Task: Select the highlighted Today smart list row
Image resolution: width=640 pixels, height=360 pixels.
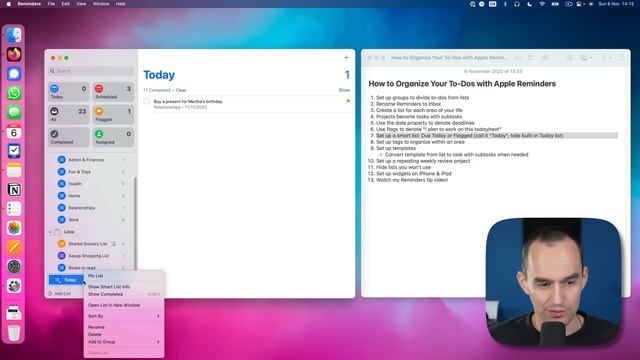Action: click(66, 280)
